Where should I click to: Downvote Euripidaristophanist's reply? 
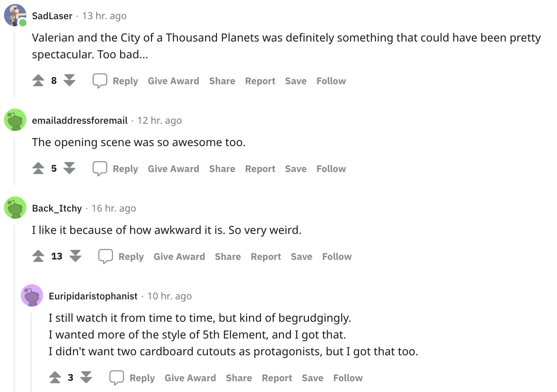click(x=86, y=378)
